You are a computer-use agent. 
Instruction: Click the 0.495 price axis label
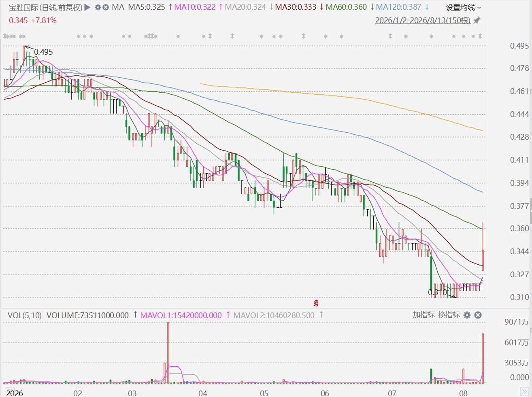(519, 46)
